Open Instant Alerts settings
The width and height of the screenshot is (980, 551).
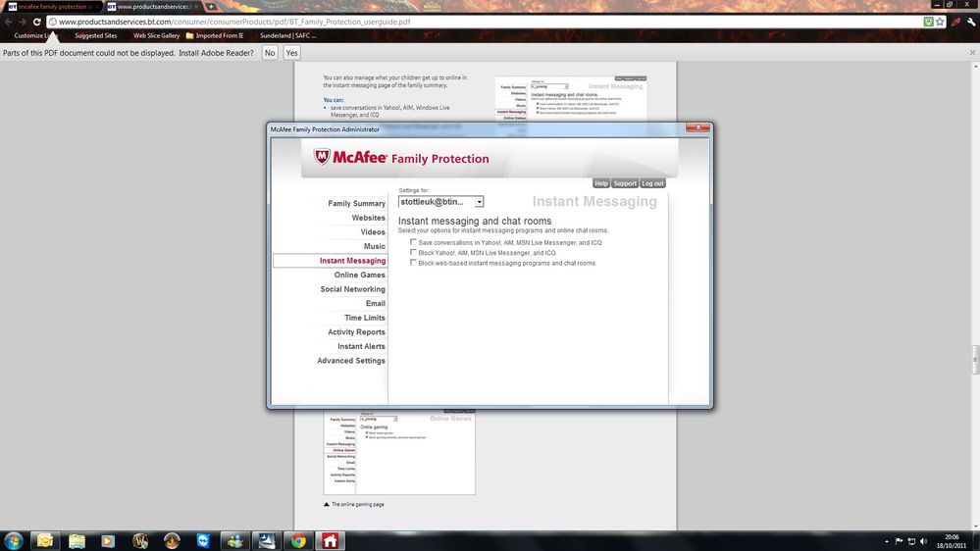(x=361, y=346)
